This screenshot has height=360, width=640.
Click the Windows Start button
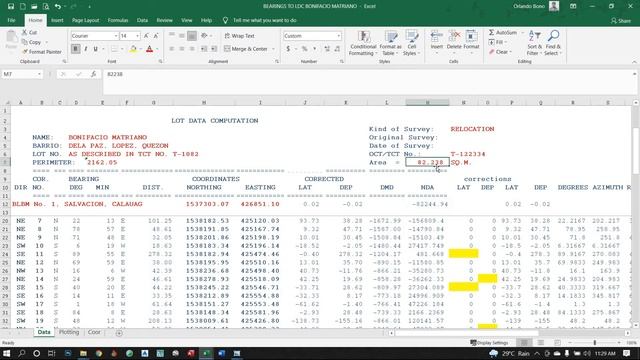click(7, 353)
